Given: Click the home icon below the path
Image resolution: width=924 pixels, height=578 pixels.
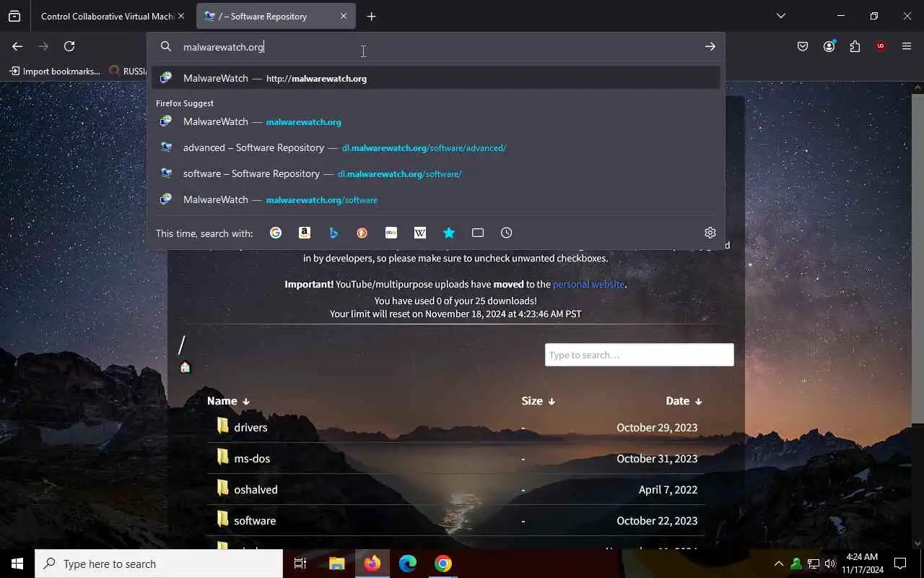Looking at the screenshot, I should pyautogui.click(x=185, y=367).
